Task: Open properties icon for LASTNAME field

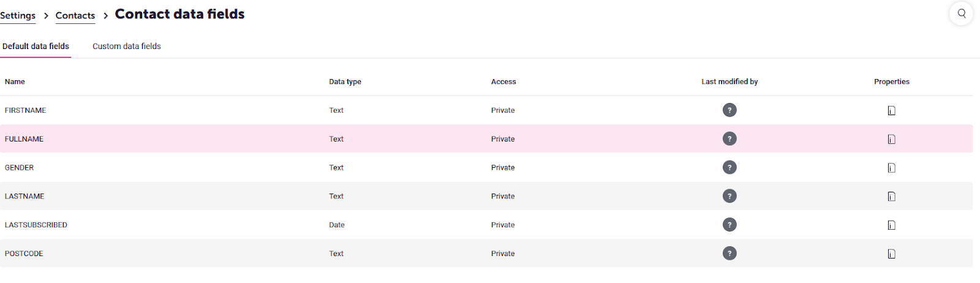Action: (892, 197)
